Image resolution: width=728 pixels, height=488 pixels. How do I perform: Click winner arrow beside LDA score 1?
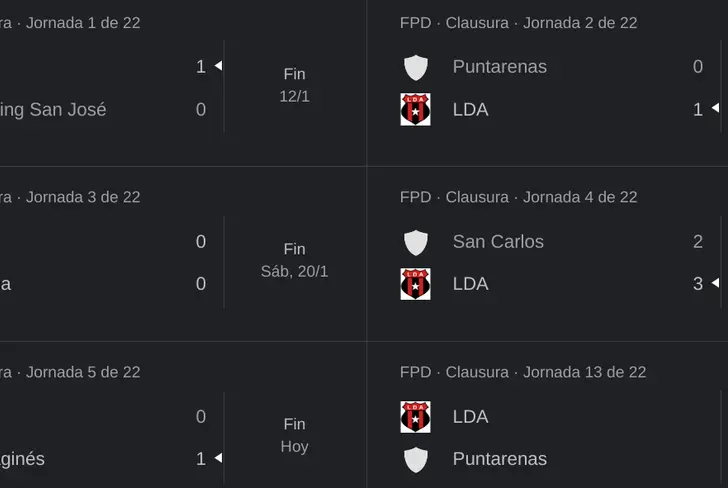[715, 109]
